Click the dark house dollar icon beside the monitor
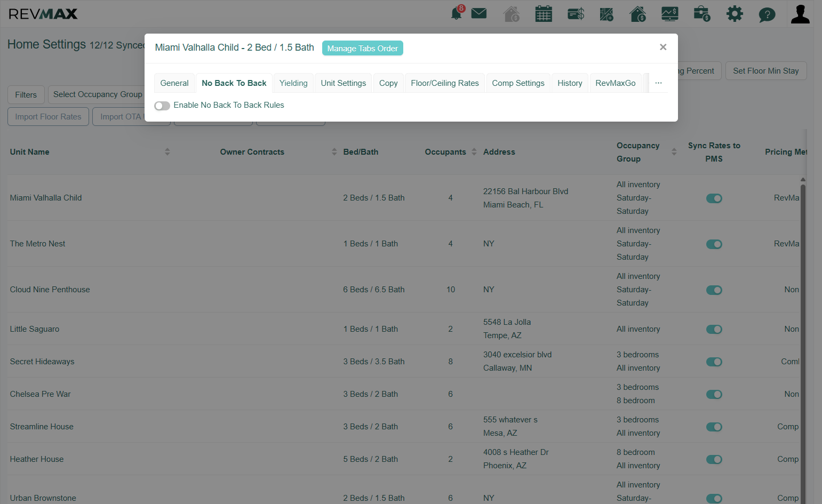Screen dimensions: 822x504 (x=638, y=14)
